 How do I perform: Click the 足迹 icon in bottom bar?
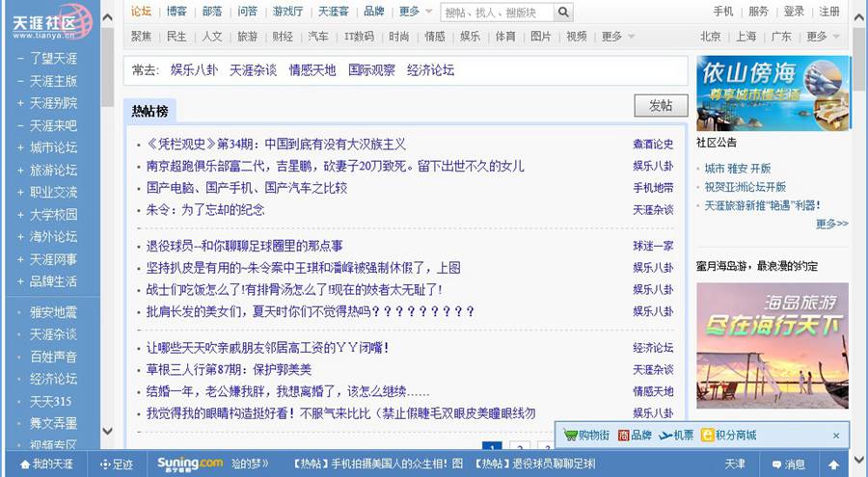click(106, 464)
